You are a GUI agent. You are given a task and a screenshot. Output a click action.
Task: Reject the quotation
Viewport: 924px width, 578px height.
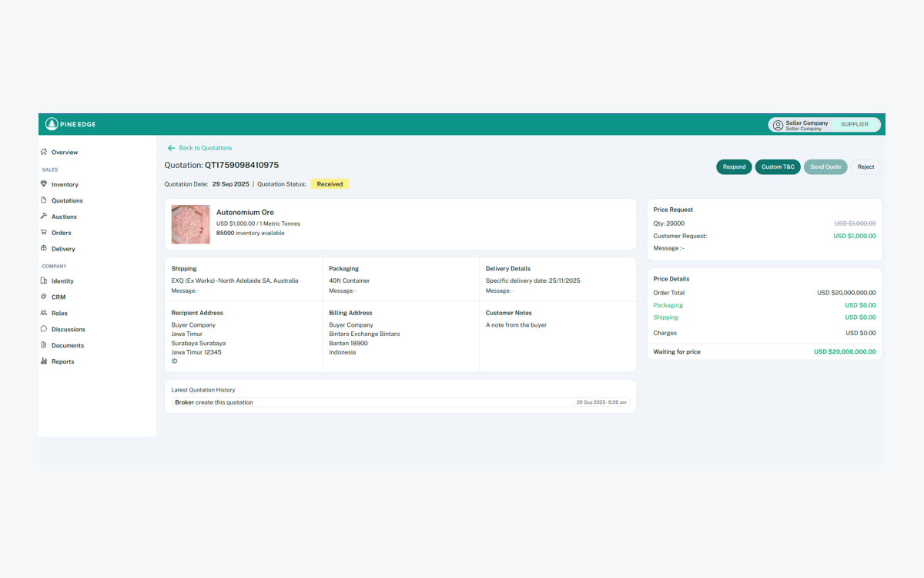click(x=865, y=166)
